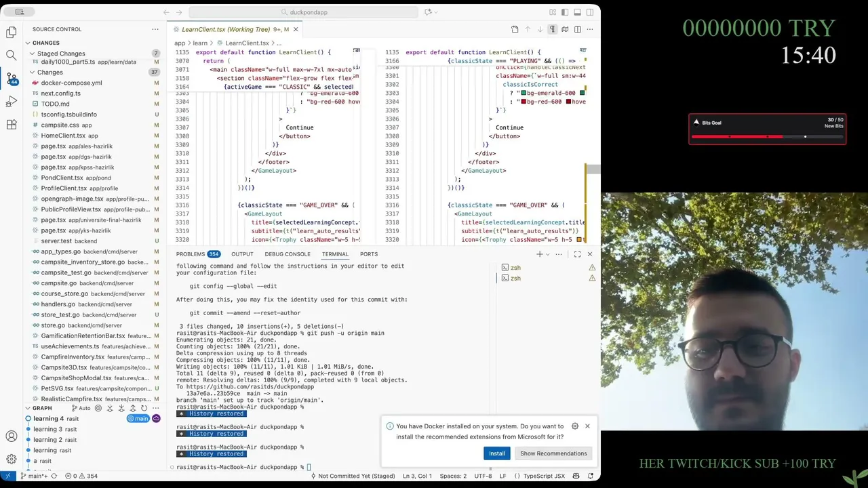Screen dimensions: 868x488
Task: Open the Accounts menu icon
Action: point(12,436)
